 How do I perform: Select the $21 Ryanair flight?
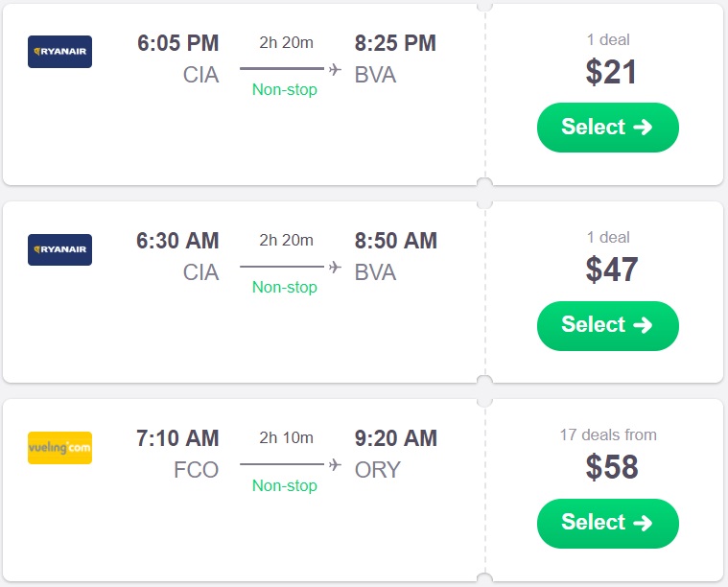click(607, 128)
